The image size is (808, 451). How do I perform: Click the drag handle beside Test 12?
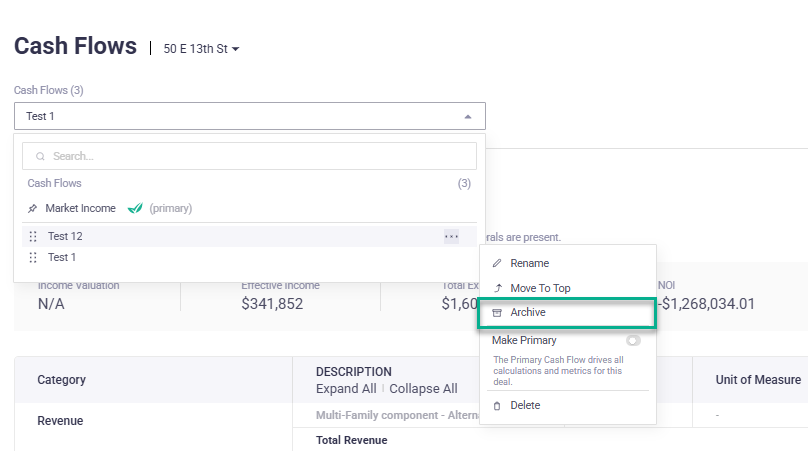33,236
